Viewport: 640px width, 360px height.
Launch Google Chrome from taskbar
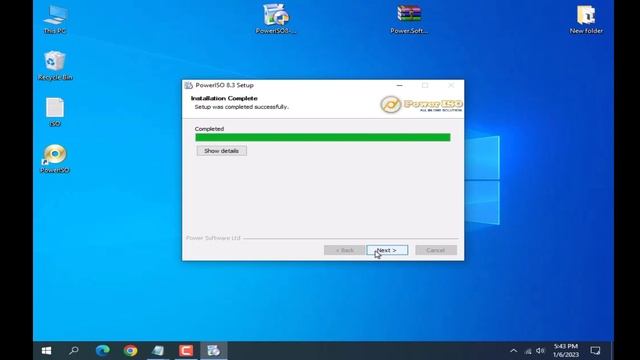click(131, 351)
